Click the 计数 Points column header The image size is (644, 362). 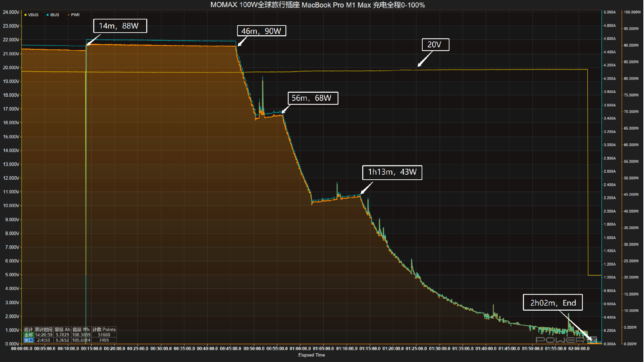104,329
